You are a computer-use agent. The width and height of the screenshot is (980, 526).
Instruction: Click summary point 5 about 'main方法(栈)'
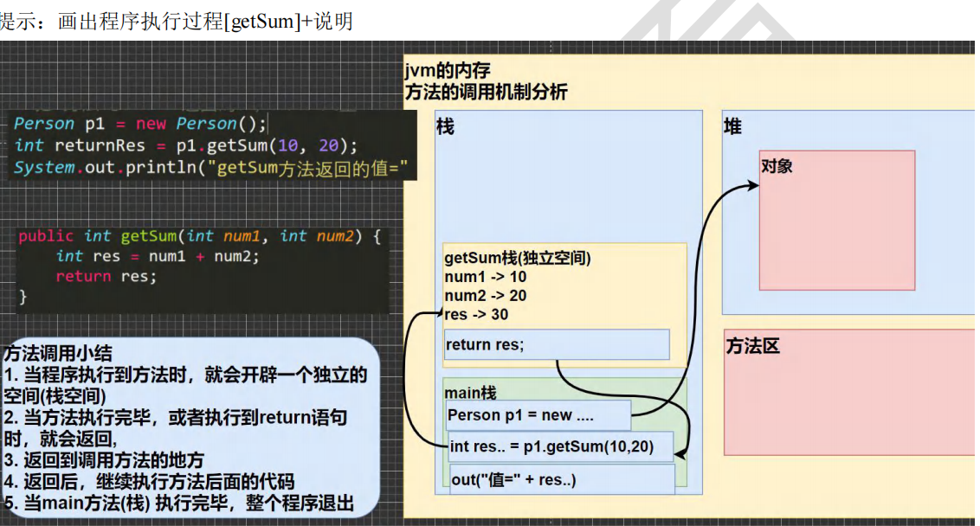pos(179,503)
